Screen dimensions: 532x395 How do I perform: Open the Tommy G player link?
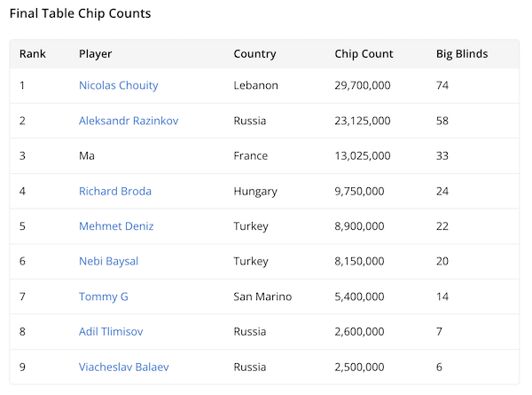point(103,296)
